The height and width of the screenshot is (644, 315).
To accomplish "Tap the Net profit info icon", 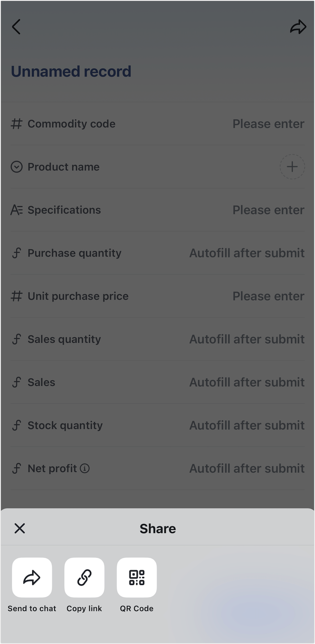I will [85, 468].
